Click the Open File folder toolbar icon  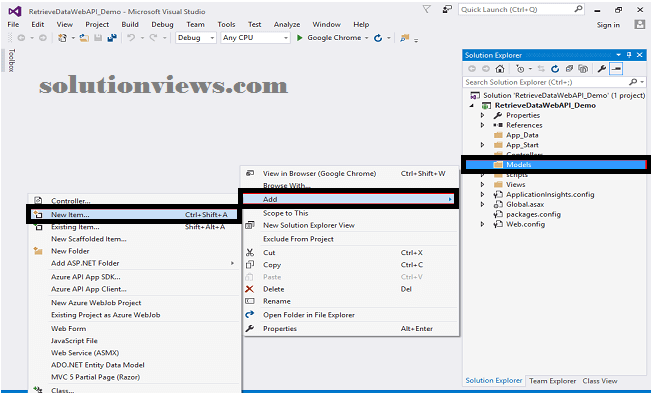[x=84, y=38]
